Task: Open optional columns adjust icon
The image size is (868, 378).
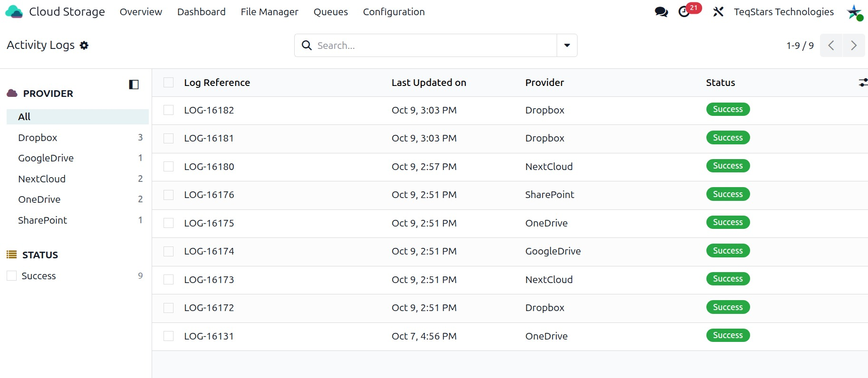Action: [863, 83]
